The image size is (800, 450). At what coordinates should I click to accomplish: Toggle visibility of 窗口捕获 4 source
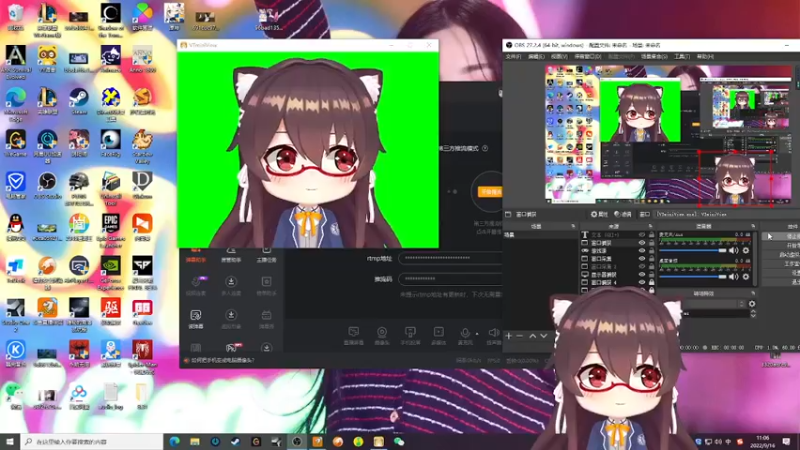tap(642, 282)
